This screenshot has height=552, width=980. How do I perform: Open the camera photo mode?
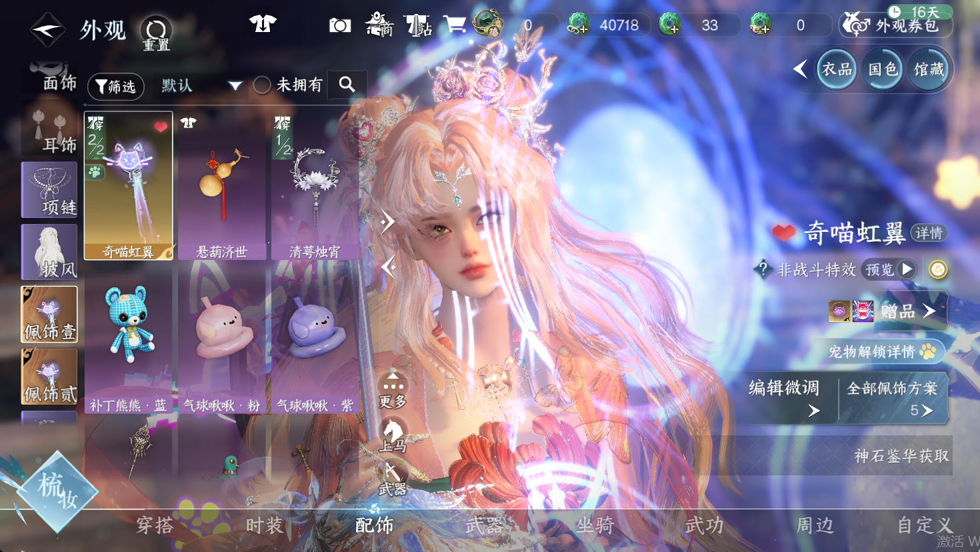340,25
